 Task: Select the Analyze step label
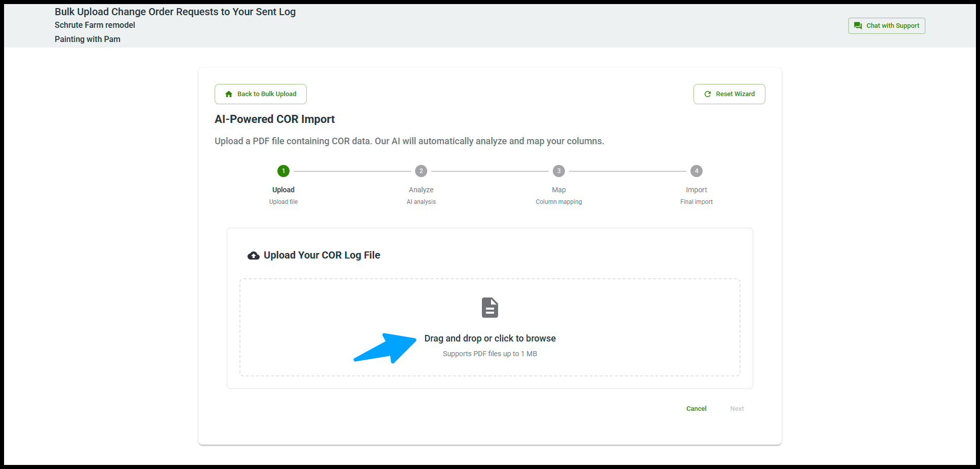click(x=421, y=190)
